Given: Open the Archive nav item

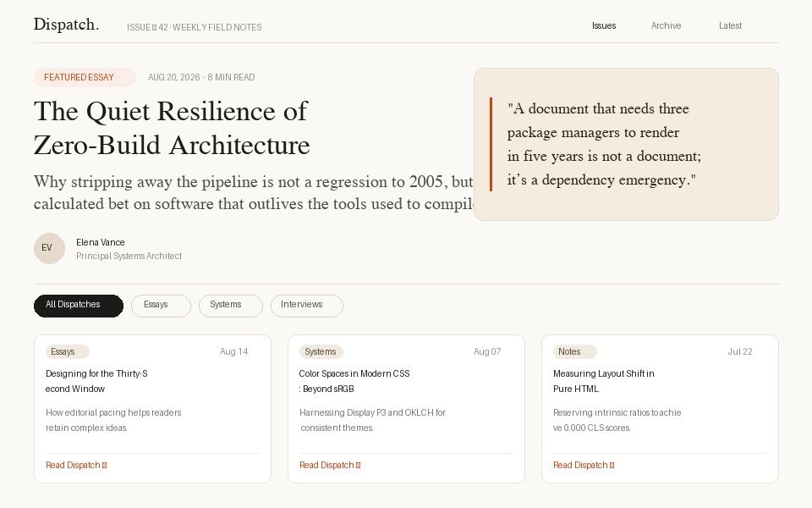Looking at the screenshot, I should pyautogui.click(x=666, y=25).
